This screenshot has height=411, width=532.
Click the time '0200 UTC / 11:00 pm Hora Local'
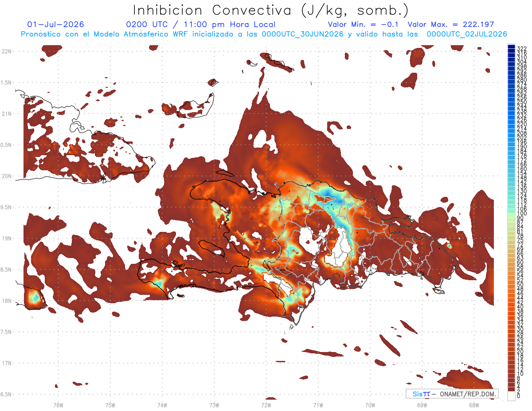pos(200,24)
